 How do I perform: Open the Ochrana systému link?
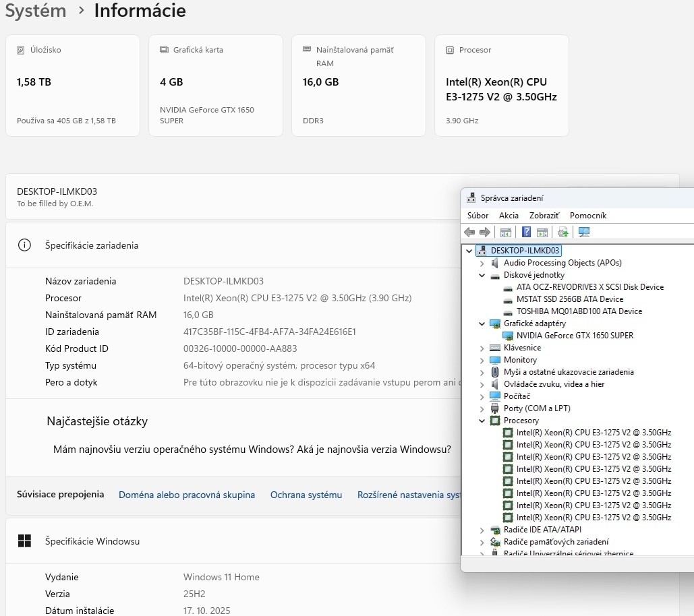point(306,495)
